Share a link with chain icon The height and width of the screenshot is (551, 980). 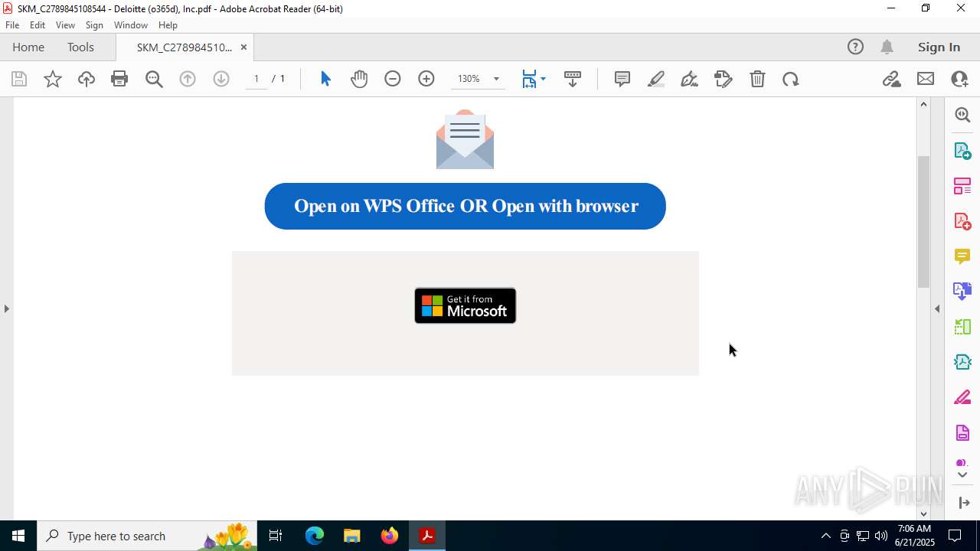(x=892, y=79)
